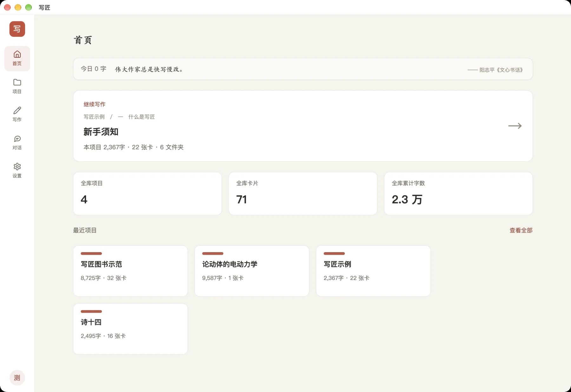Click the 全库卡片 stat card showing 71
Screen dimensions: 571x392
click(303, 193)
